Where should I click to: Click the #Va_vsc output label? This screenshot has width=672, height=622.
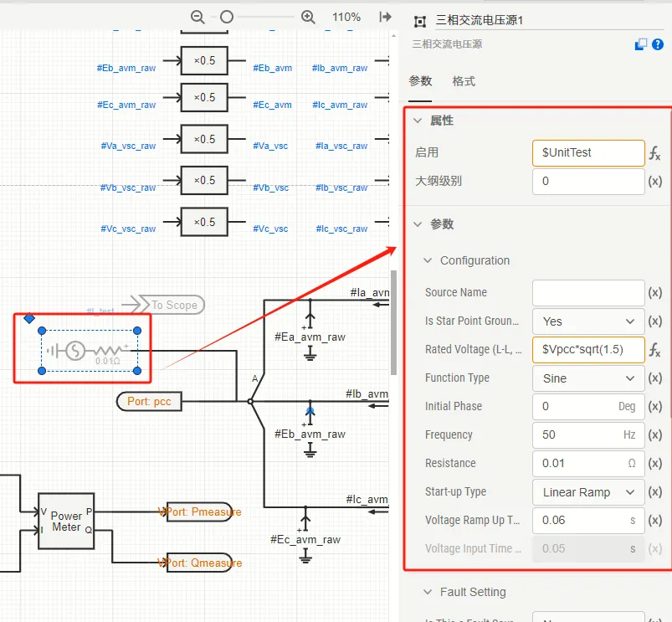point(270,147)
